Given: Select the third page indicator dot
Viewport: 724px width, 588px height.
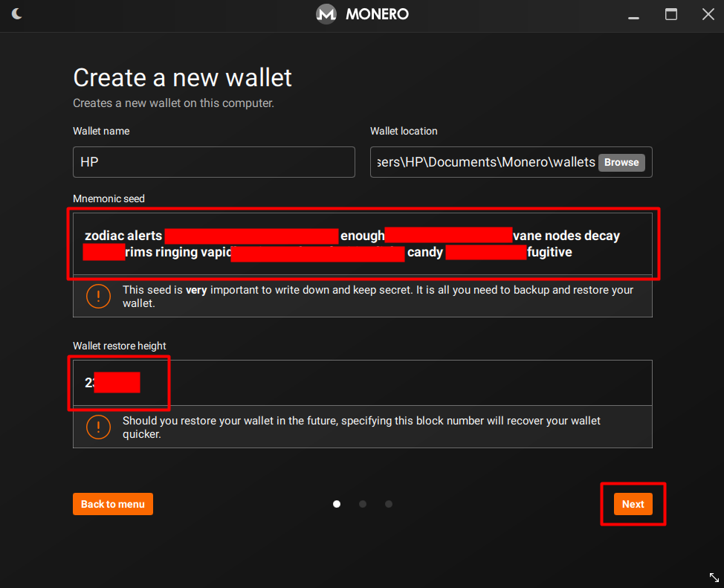Looking at the screenshot, I should tap(388, 504).
